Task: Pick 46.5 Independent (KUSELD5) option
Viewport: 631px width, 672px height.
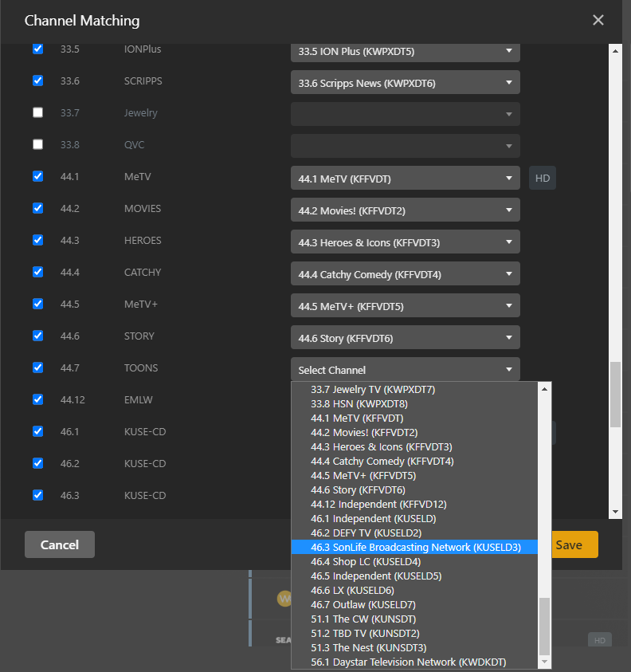Action: pyautogui.click(x=414, y=576)
